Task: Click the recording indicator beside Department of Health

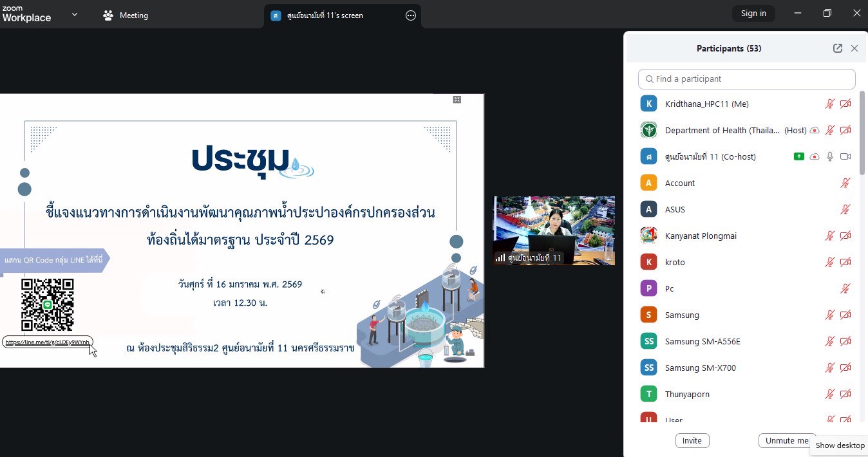Action: coord(815,130)
